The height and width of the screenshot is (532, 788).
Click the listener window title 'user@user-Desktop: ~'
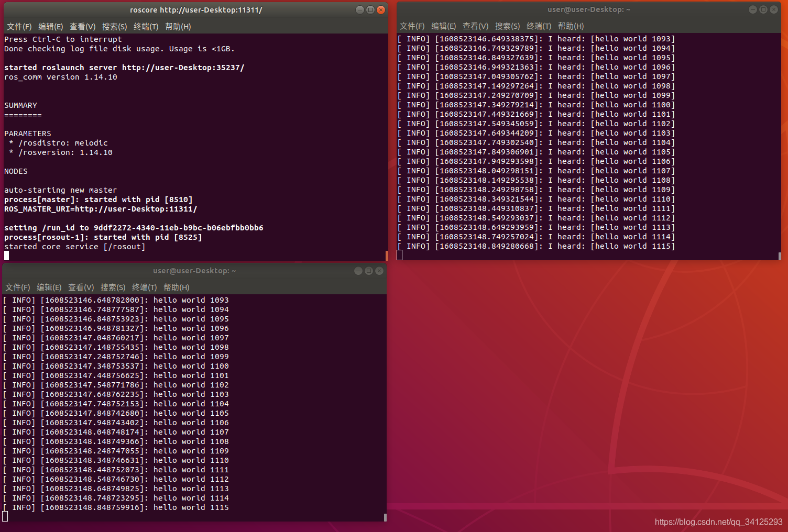click(589, 9)
